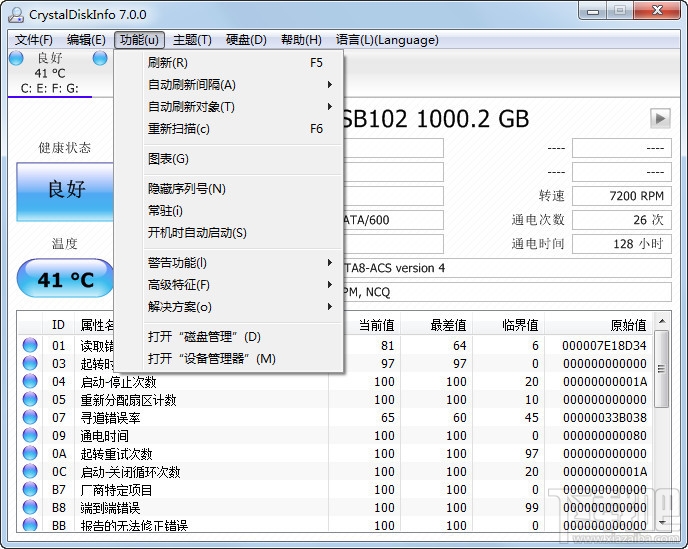Image resolution: width=688 pixels, height=549 pixels.
Task: Click raw value 000007E18D34
Action: tap(604, 346)
